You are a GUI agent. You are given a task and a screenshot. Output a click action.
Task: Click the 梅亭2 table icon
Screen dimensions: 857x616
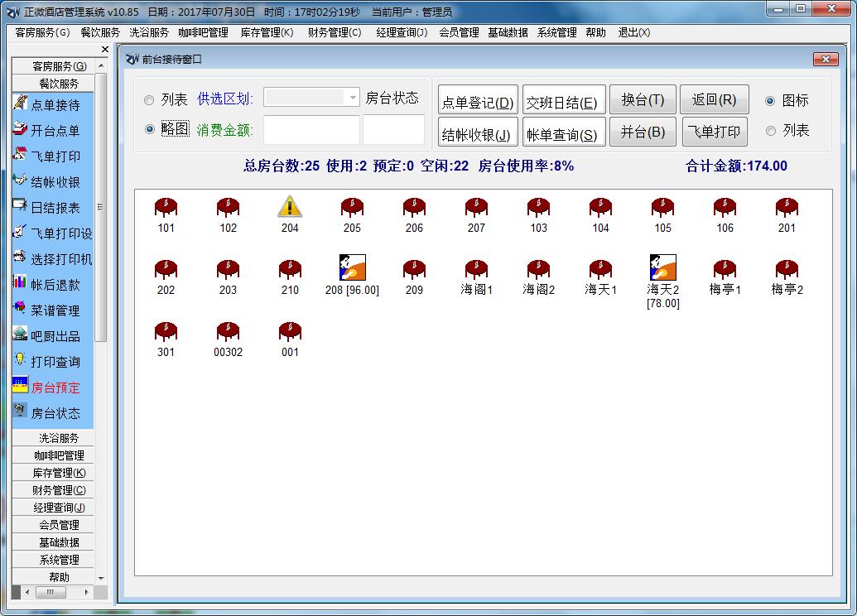tap(787, 268)
